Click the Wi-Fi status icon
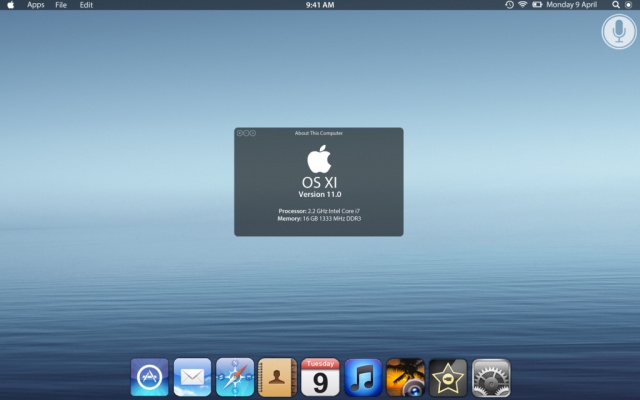Image resolution: width=640 pixels, height=400 pixels. pos(523,5)
